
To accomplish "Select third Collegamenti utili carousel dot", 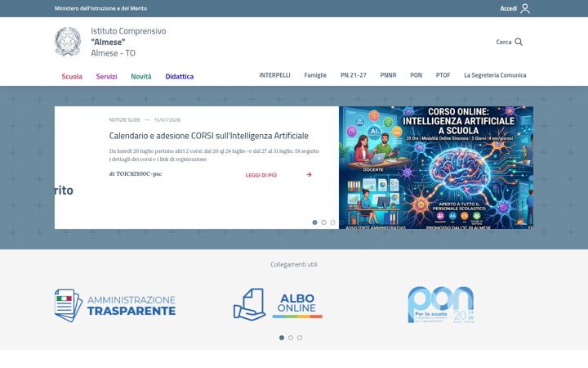I will [300, 338].
